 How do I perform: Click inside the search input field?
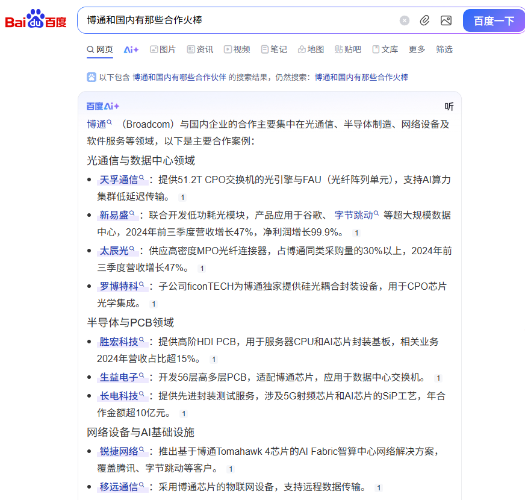pos(241,20)
